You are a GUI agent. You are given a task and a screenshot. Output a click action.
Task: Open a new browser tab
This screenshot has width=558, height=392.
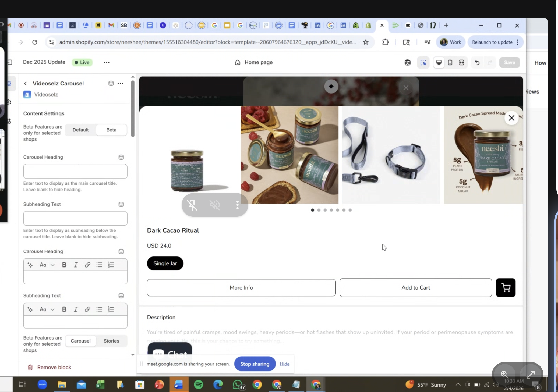click(446, 25)
